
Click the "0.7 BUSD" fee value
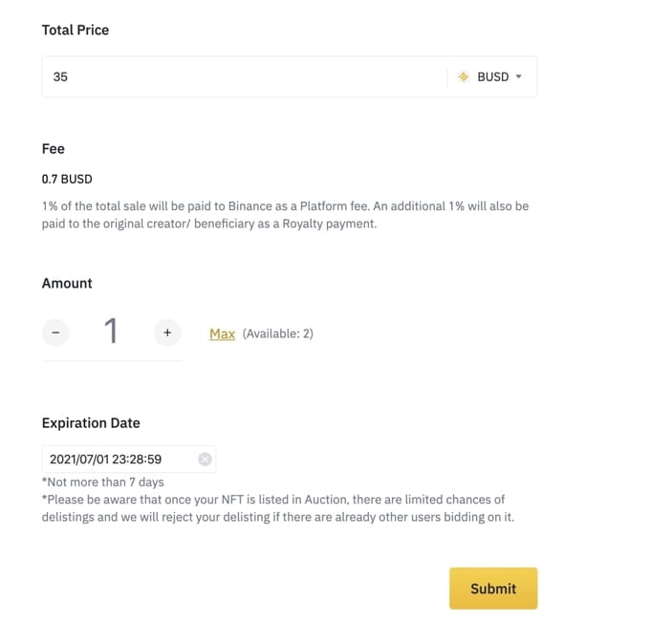tap(67, 179)
